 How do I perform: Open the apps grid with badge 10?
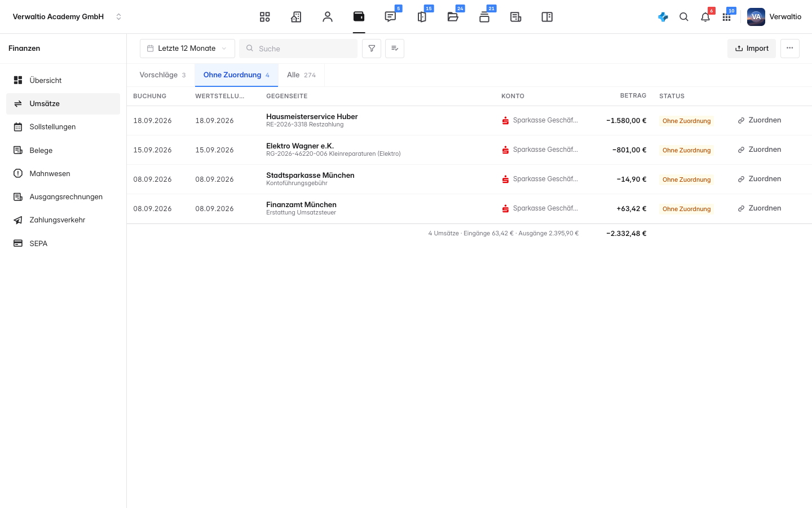click(x=727, y=17)
